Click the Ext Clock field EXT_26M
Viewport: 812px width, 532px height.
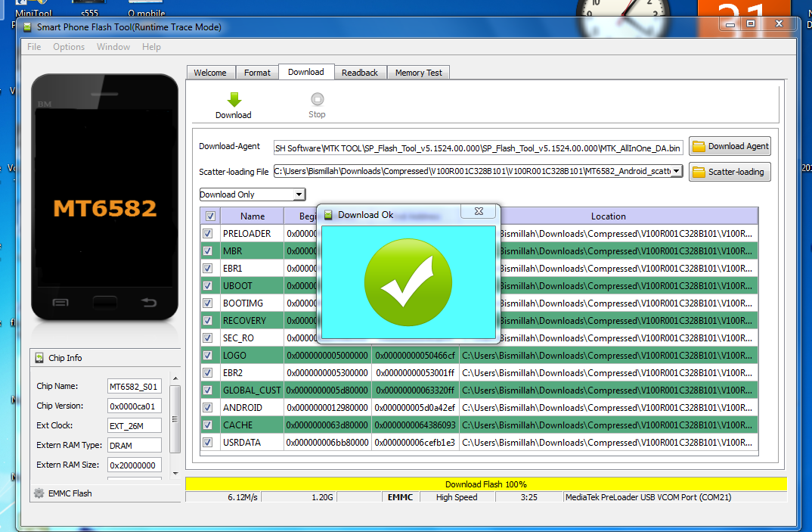pos(134,426)
